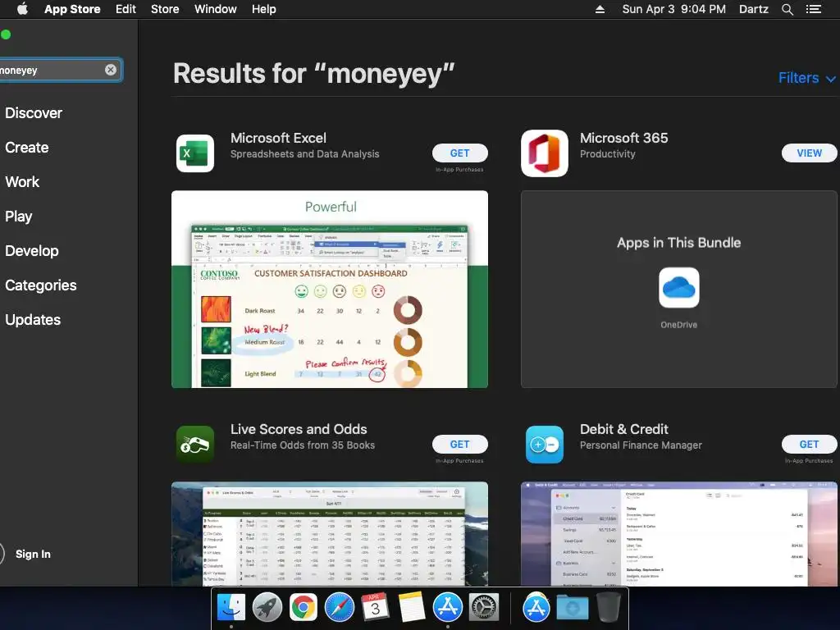Open the App Store menu
Viewport: 840px width, 630px height.
point(72,9)
